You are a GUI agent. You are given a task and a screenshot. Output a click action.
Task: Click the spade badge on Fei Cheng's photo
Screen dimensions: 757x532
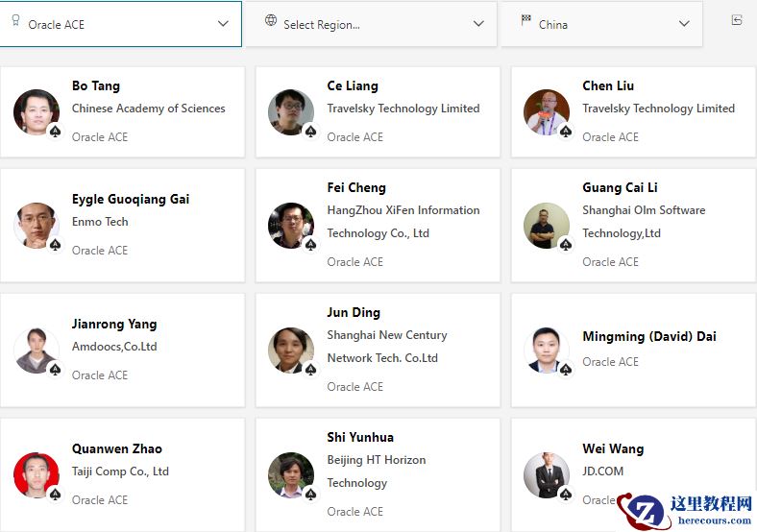[x=311, y=245]
